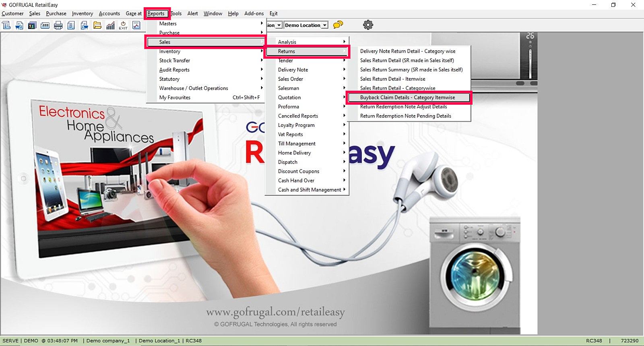Open the Proforma reports submenu
The image size is (644, 346).
[307, 107]
